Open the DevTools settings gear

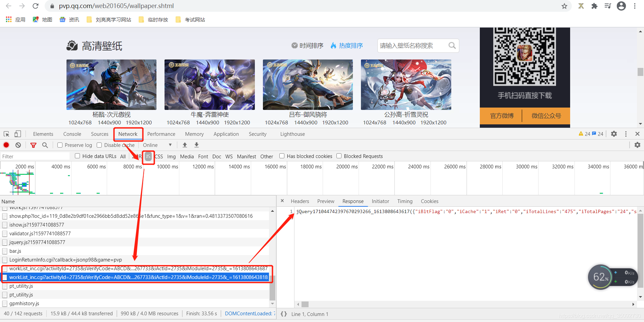click(614, 134)
